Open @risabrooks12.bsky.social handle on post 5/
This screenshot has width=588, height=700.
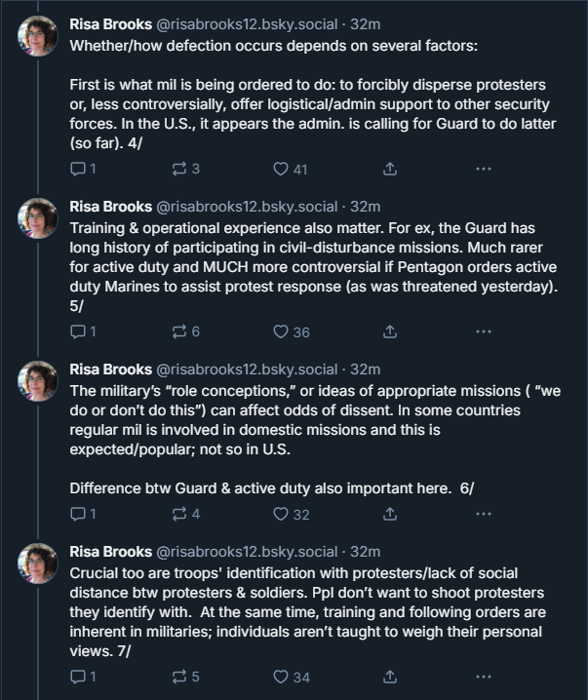pos(247,207)
